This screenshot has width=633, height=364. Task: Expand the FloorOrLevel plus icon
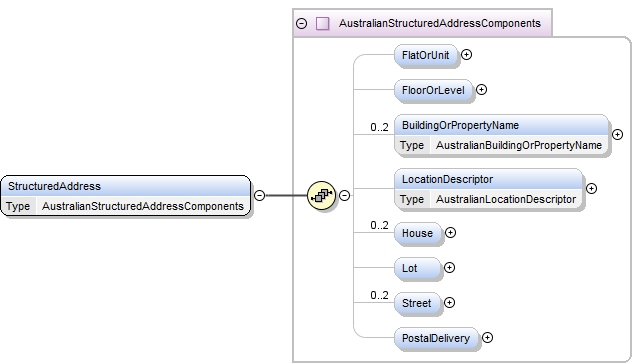(481, 90)
